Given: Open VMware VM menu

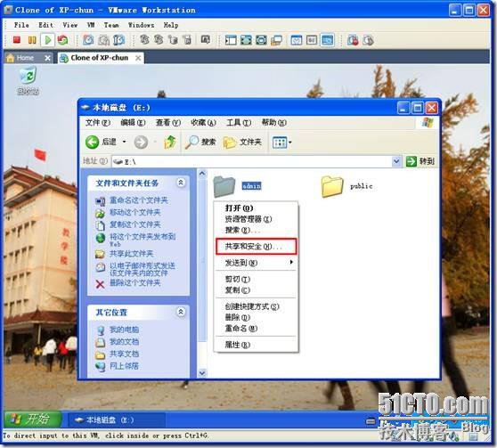Looking at the screenshot, I should (91, 25).
